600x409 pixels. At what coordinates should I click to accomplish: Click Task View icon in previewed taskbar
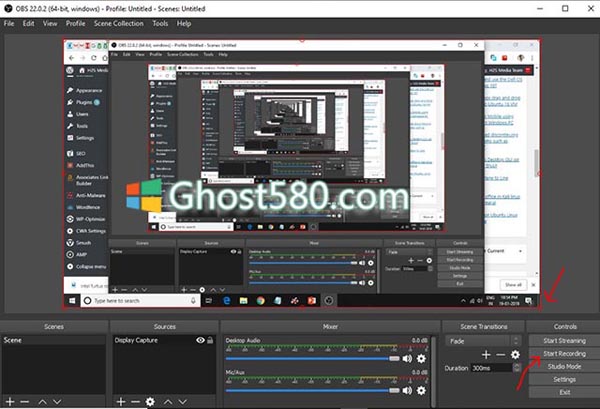209,301
